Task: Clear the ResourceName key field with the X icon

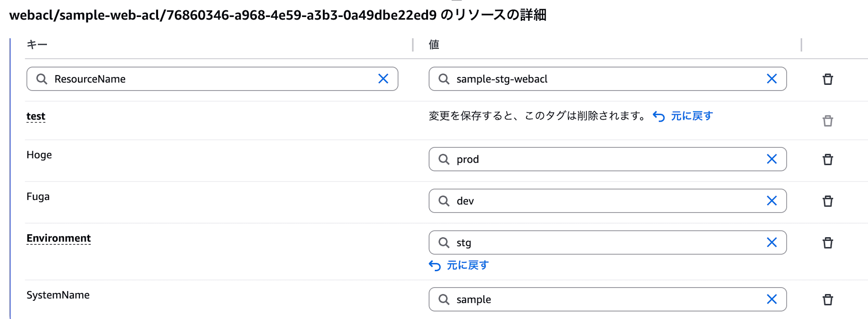Action: [384, 79]
